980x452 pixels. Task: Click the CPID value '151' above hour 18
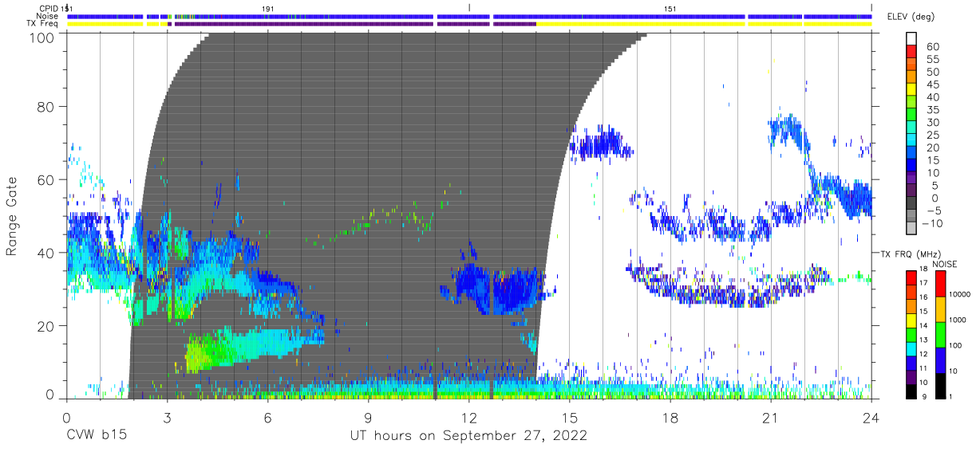pyautogui.click(x=670, y=8)
